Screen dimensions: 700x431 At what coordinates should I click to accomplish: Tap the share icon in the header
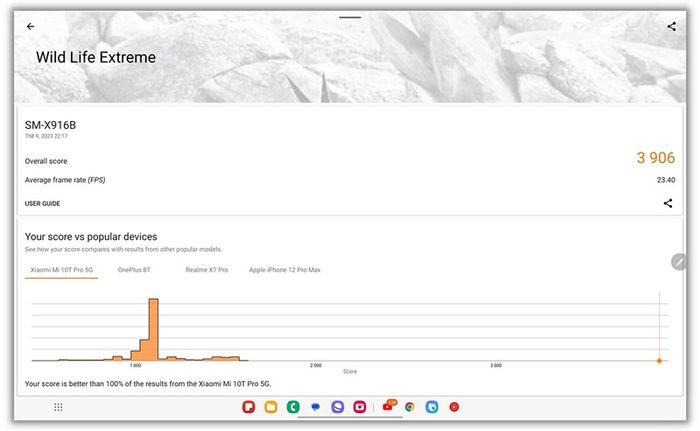pyautogui.click(x=671, y=27)
